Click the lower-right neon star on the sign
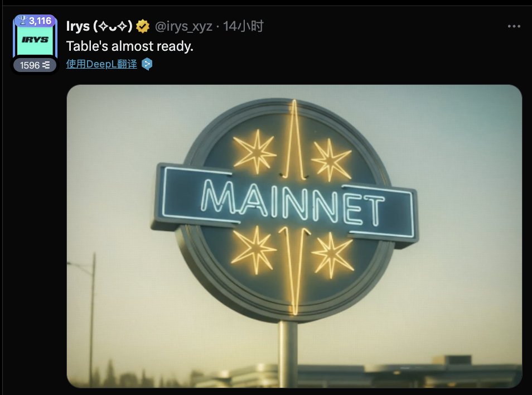 coord(332,255)
